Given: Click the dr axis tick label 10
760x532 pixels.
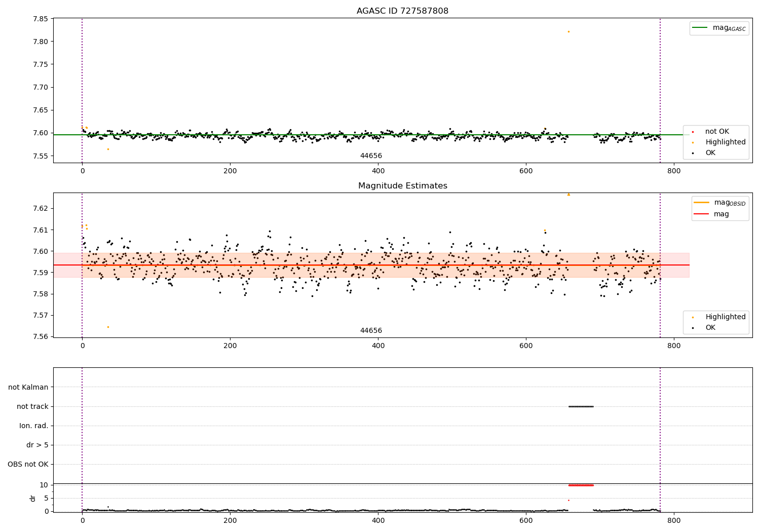Looking at the screenshot, I should [x=44, y=485].
